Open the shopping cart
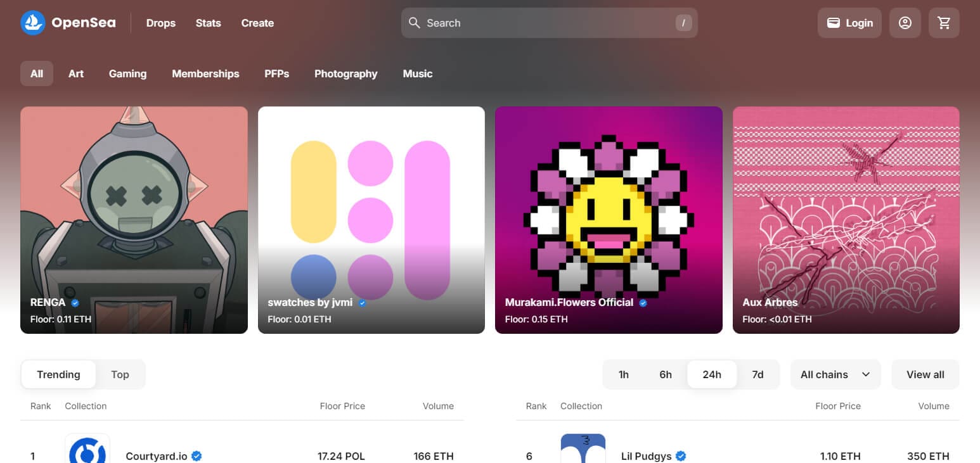Screen dimensions: 980x463 pyautogui.click(x=944, y=23)
